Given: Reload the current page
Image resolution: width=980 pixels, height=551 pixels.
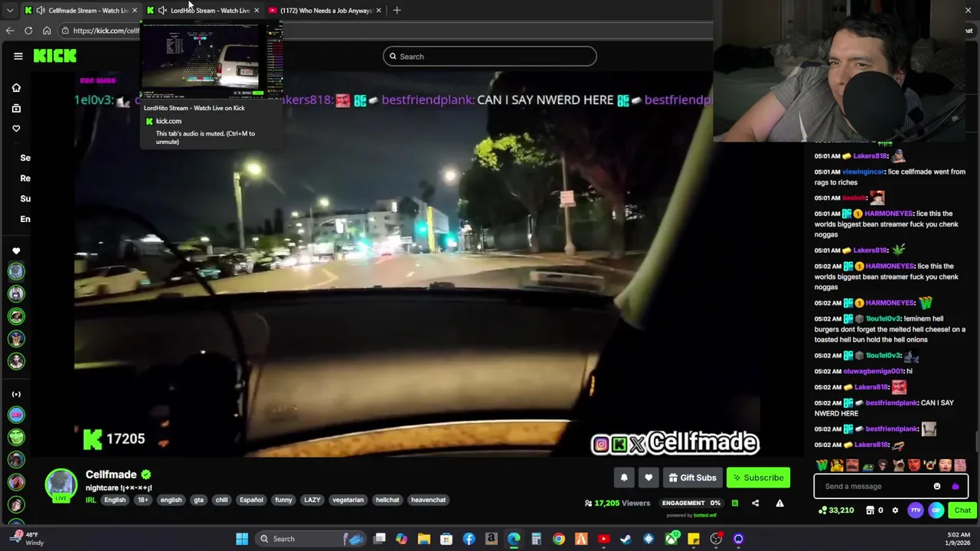Looking at the screenshot, I should coord(28,31).
